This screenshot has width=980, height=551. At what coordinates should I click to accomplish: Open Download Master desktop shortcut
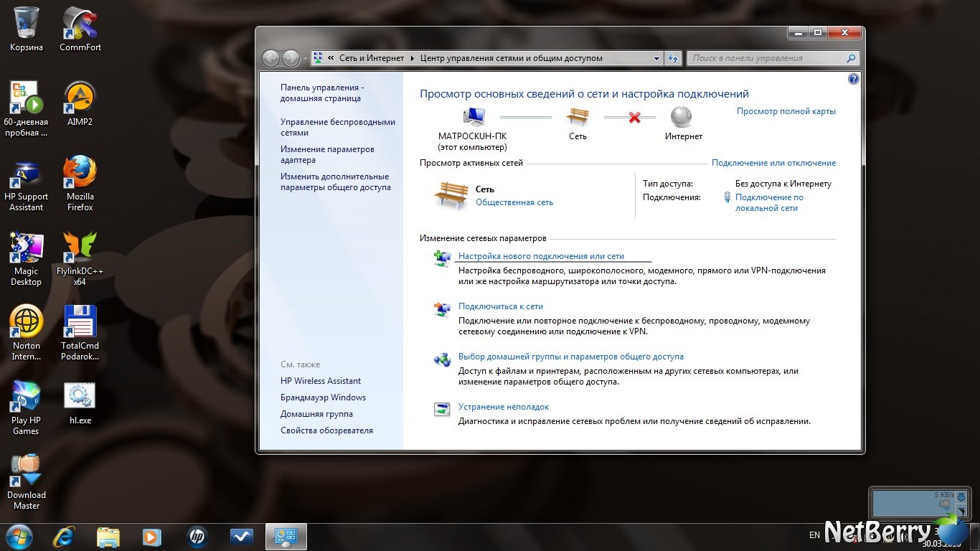coord(26,481)
